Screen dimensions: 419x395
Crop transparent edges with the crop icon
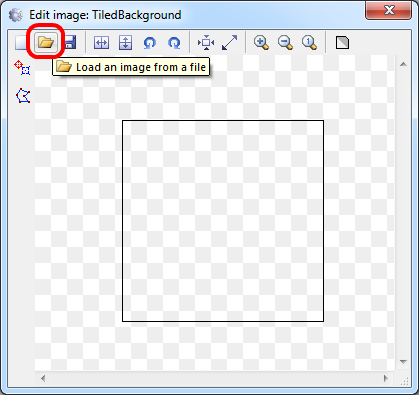click(x=206, y=43)
